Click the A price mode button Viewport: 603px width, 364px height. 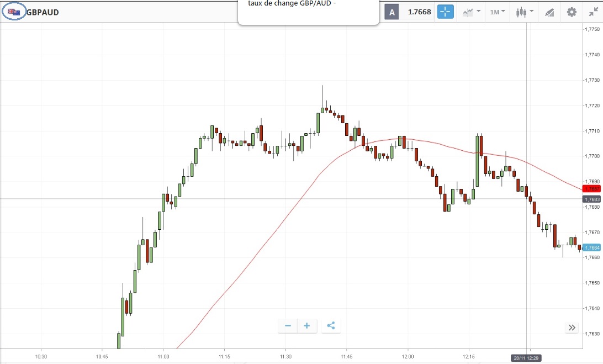(392, 12)
